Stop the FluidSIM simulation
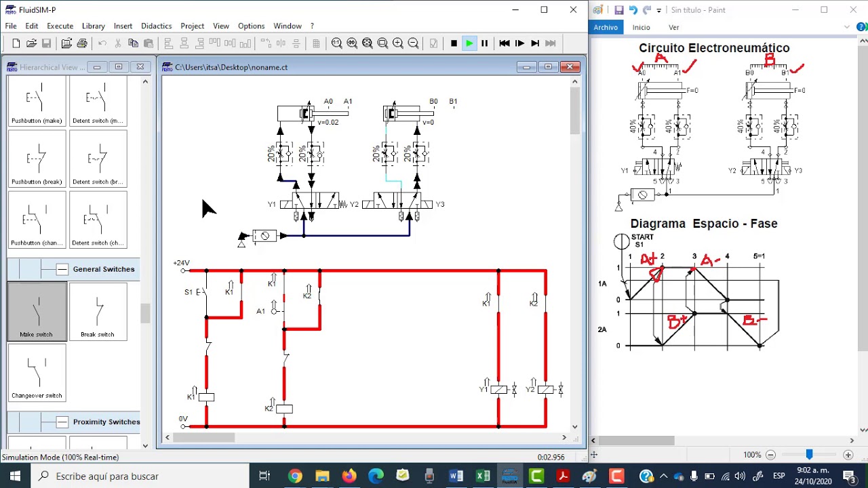This screenshot has height=488, width=868. [x=454, y=43]
